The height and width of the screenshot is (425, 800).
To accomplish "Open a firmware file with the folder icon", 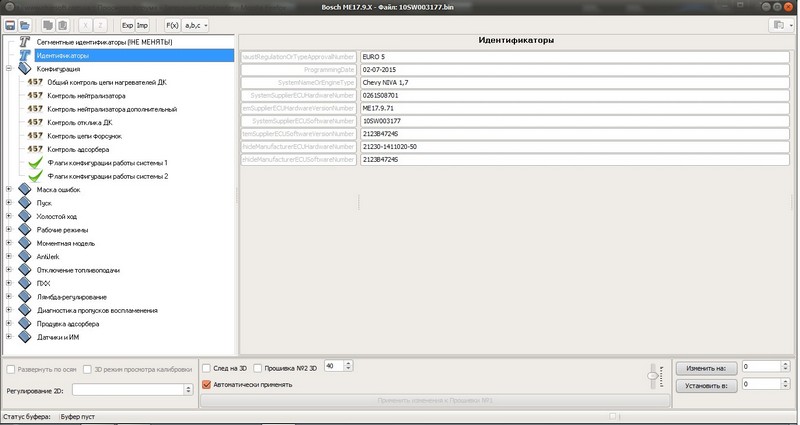I will (x=24, y=24).
